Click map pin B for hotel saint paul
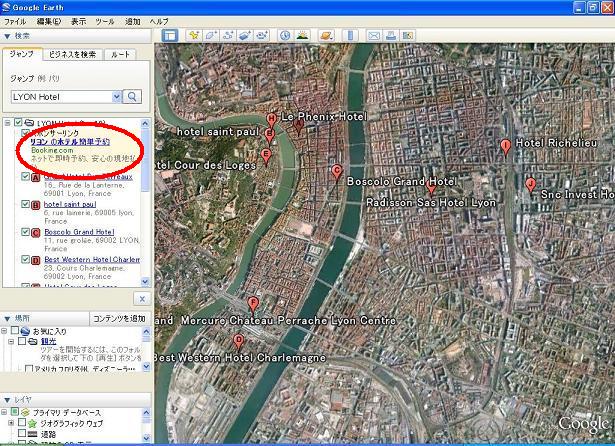Screen dimensions: 615x446 (x=269, y=136)
